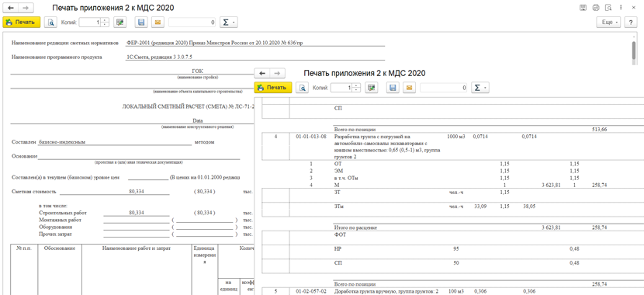Viewport: 644px width, 295px height.
Task: Open print preview in the front window toolbar
Action: coord(303,88)
